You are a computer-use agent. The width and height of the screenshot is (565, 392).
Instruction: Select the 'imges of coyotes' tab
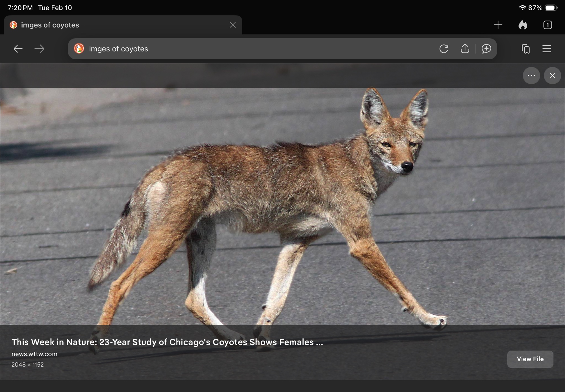tap(113, 25)
